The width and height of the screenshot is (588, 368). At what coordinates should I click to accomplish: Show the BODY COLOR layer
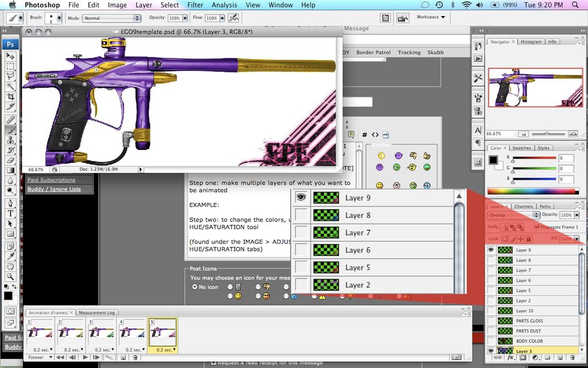click(x=490, y=341)
